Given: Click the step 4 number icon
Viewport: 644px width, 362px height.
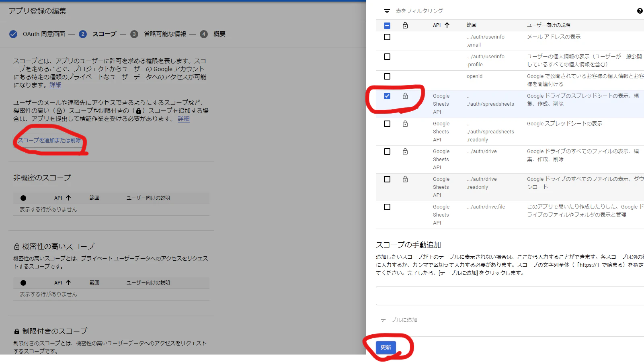Looking at the screenshot, I should point(204,34).
